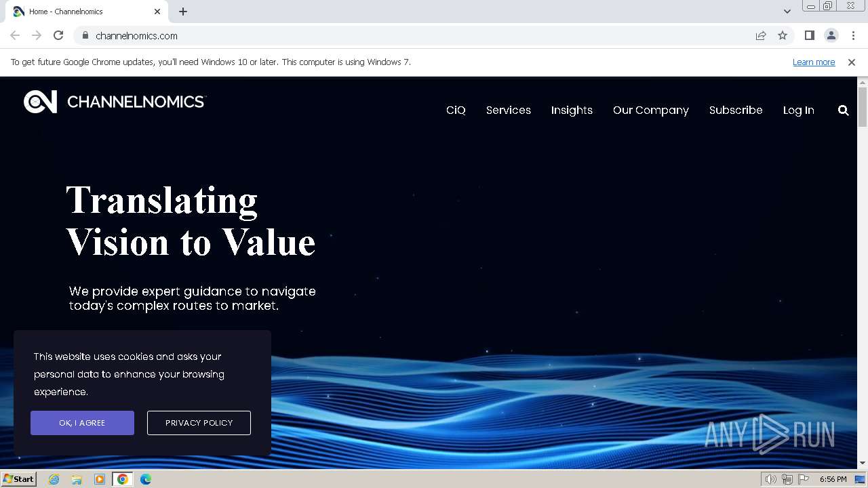Click the Learn more link
Viewport: 868px width, 488px height.
[x=814, y=62]
